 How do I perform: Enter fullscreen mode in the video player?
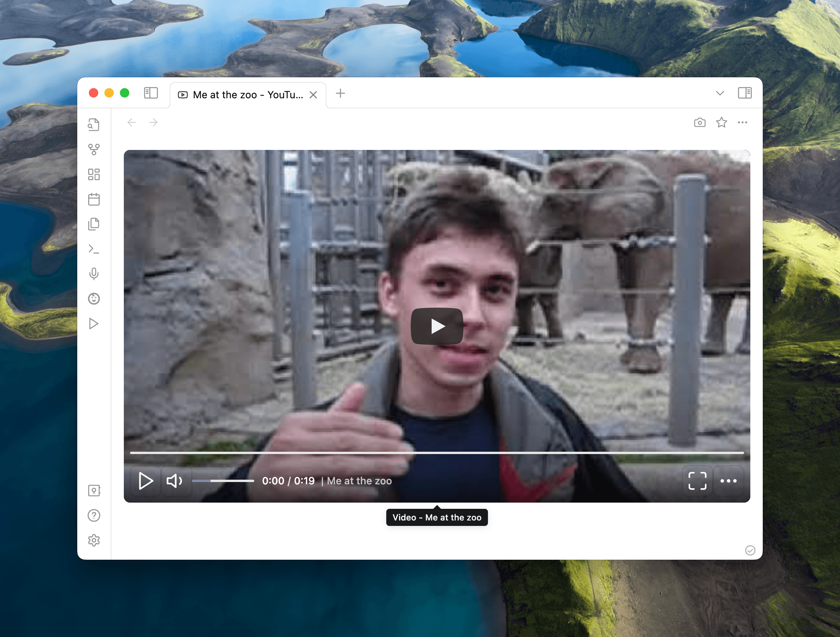click(697, 481)
